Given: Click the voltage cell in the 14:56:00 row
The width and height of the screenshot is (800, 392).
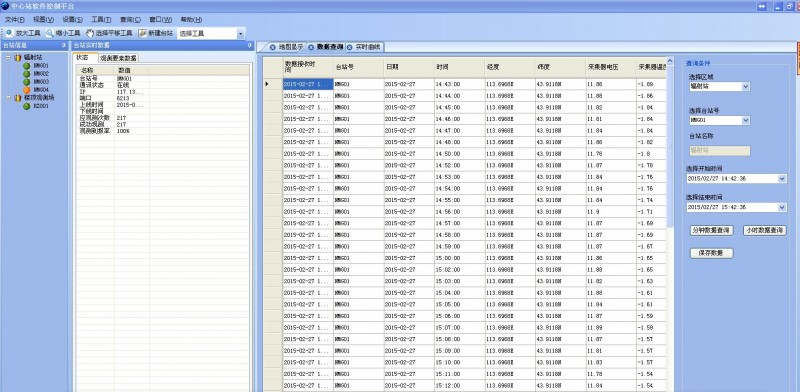Looking at the screenshot, I should [611, 212].
